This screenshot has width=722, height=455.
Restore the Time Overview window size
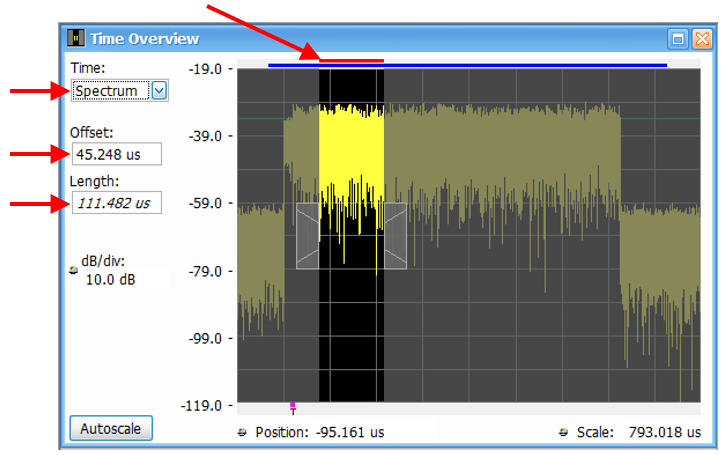(678, 39)
